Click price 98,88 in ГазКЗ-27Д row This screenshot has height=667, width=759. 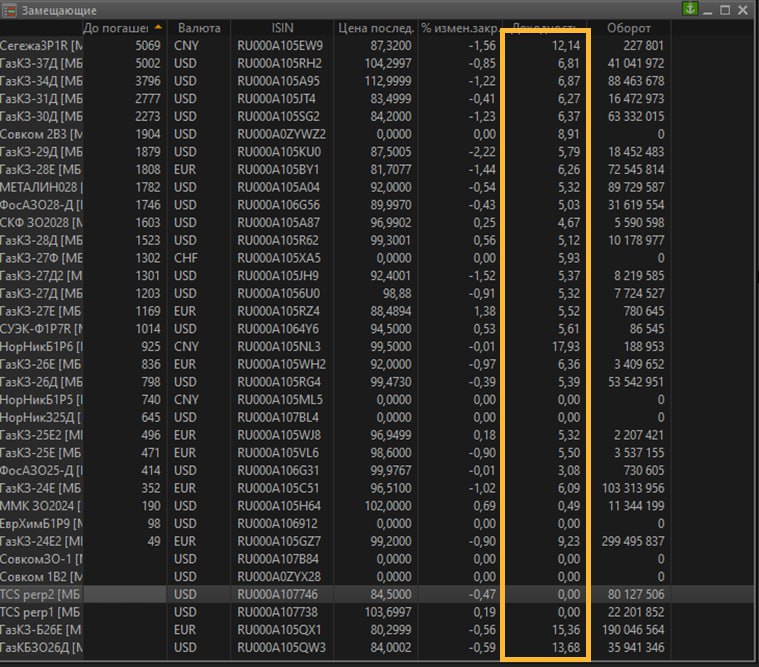397,294
